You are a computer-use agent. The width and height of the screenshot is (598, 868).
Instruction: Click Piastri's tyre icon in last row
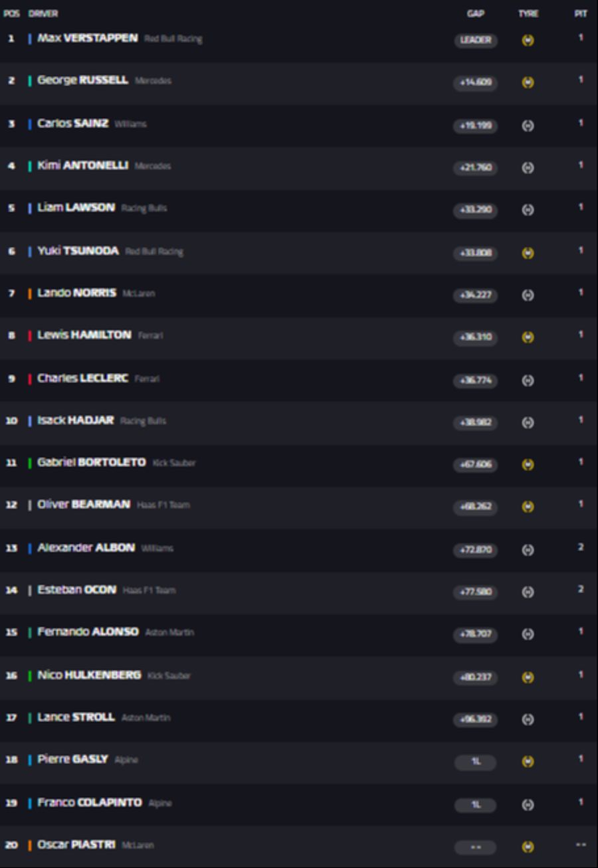coord(528,847)
